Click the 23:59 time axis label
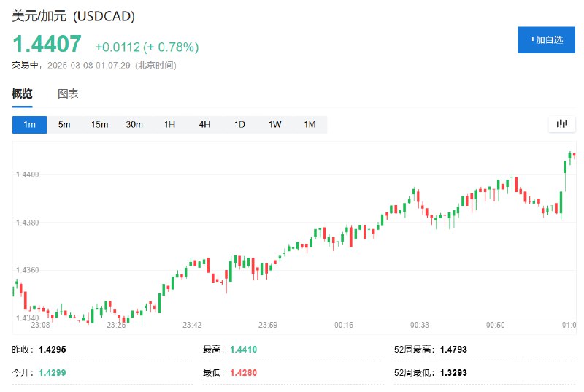 (x=268, y=326)
